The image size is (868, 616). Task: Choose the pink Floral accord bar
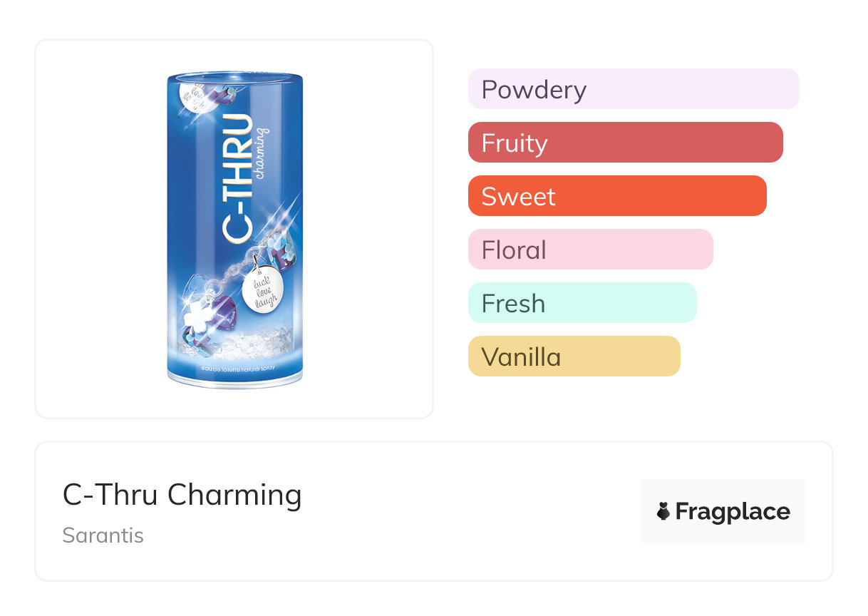590,250
